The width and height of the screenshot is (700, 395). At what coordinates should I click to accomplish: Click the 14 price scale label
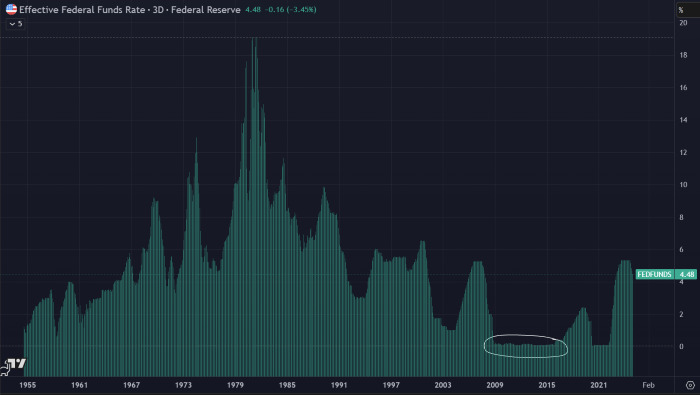point(683,120)
